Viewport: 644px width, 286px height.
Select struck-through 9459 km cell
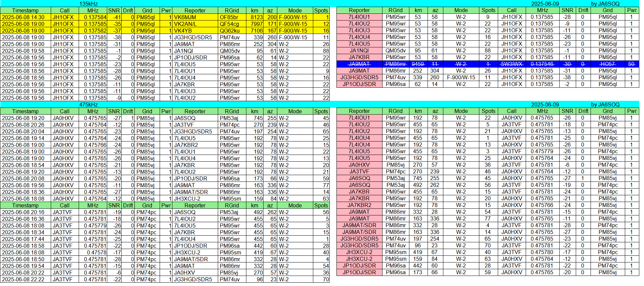(418, 64)
